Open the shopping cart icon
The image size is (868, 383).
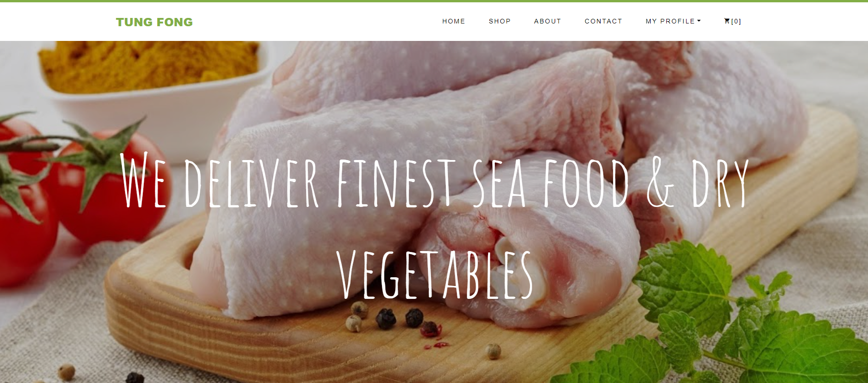[727, 21]
